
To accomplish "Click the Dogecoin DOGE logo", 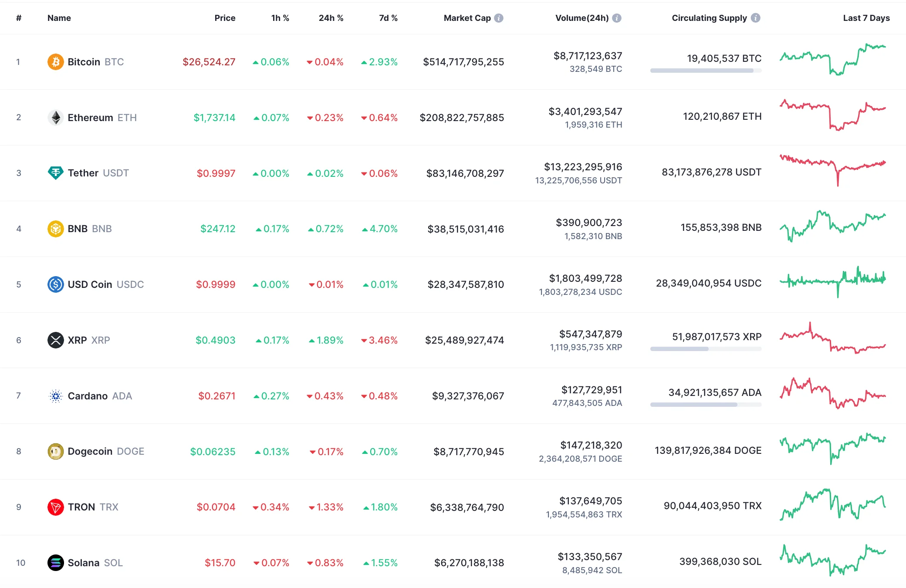I will coord(55,451).
